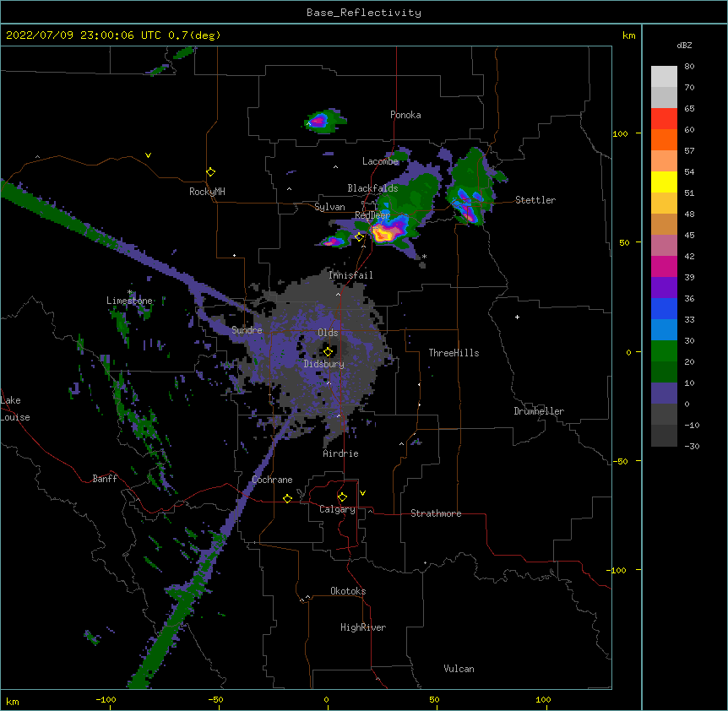Click the Vulcan label
Viewport: 728px width, 711px height.
click(x=459, y=669)
